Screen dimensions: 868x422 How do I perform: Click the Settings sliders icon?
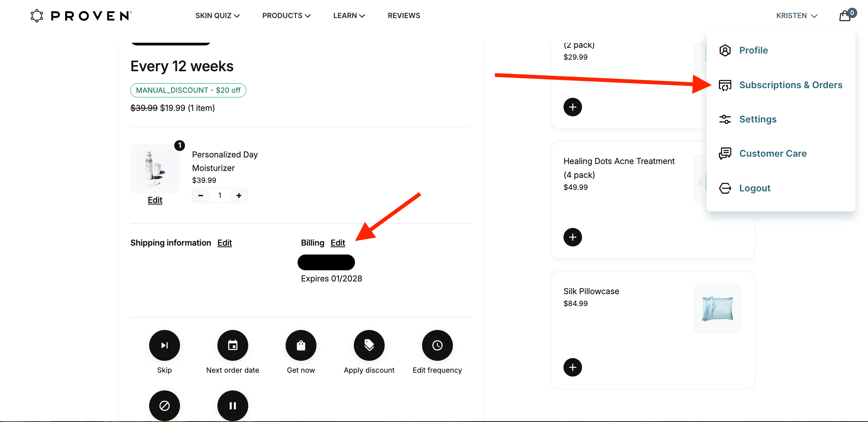point(725,119)
